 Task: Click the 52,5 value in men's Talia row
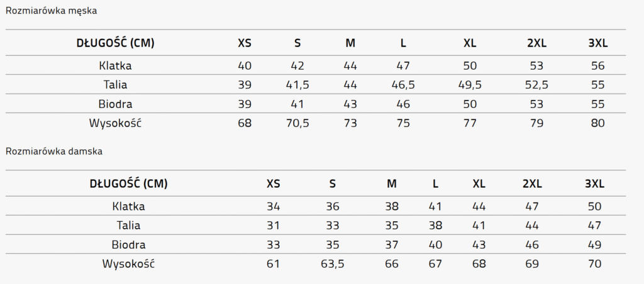coord(536,85)
